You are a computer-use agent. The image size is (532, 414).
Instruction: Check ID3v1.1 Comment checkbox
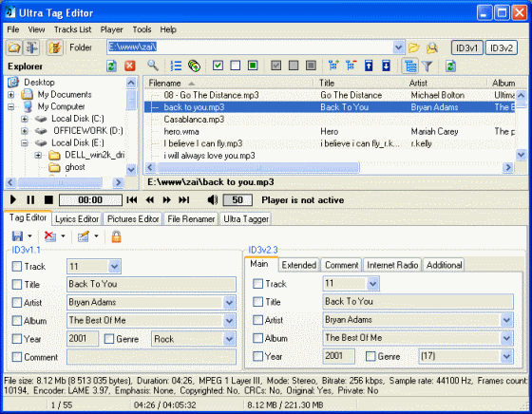click(17, 357)
